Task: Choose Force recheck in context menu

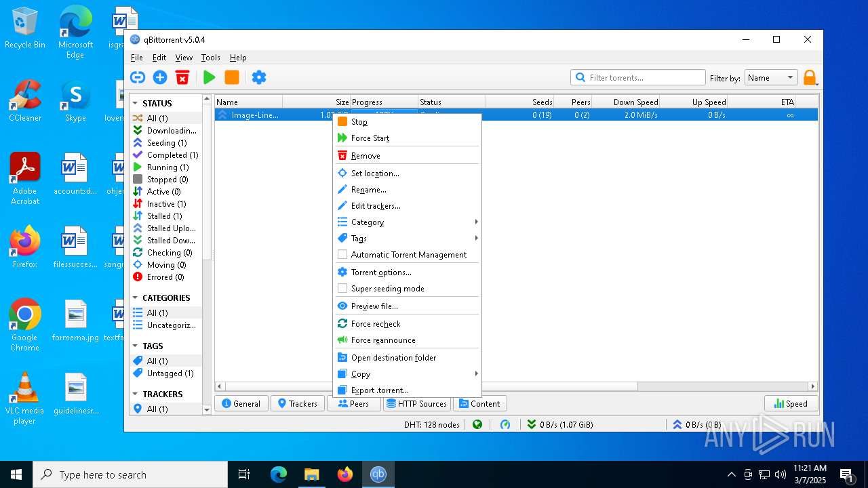Action: click(407, 324)
